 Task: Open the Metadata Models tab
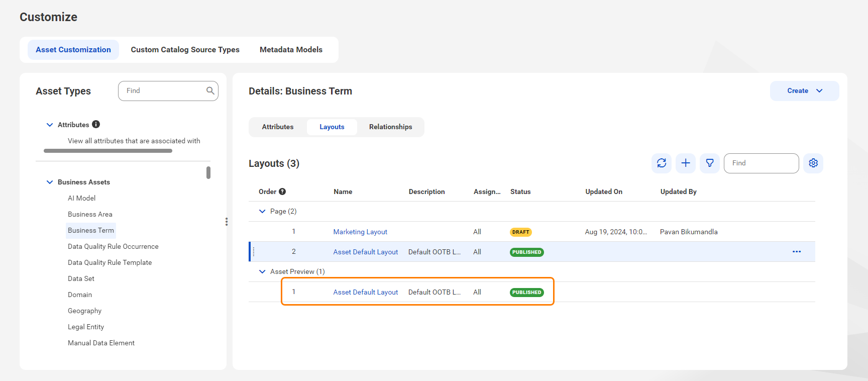(x=291, y=50)
